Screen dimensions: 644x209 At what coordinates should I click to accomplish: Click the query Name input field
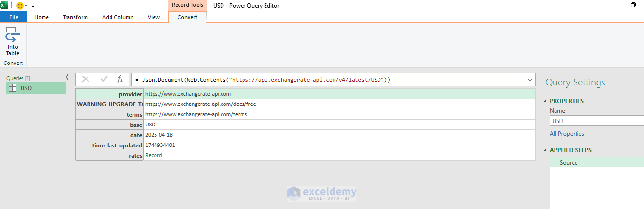coord(597,121)
